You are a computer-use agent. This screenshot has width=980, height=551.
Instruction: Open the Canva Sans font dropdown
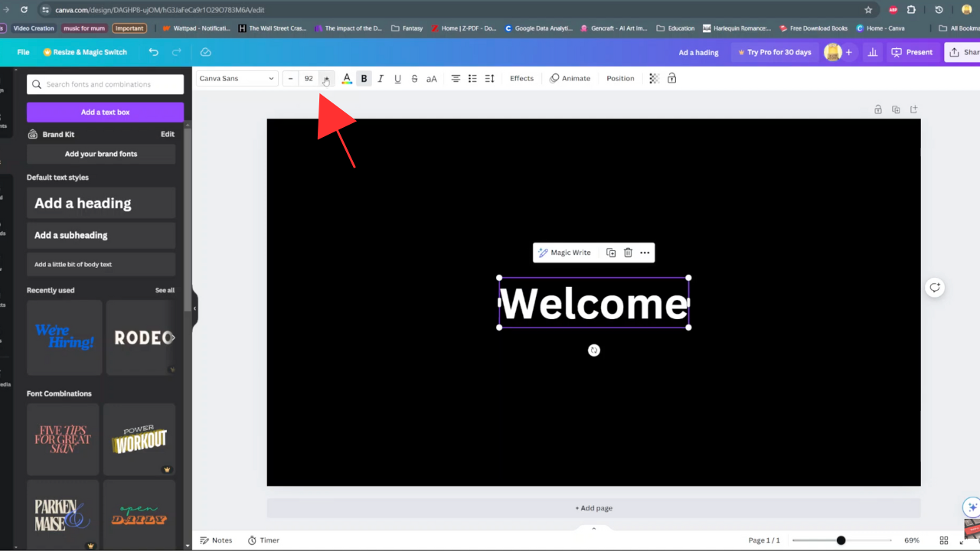[237, 78]
